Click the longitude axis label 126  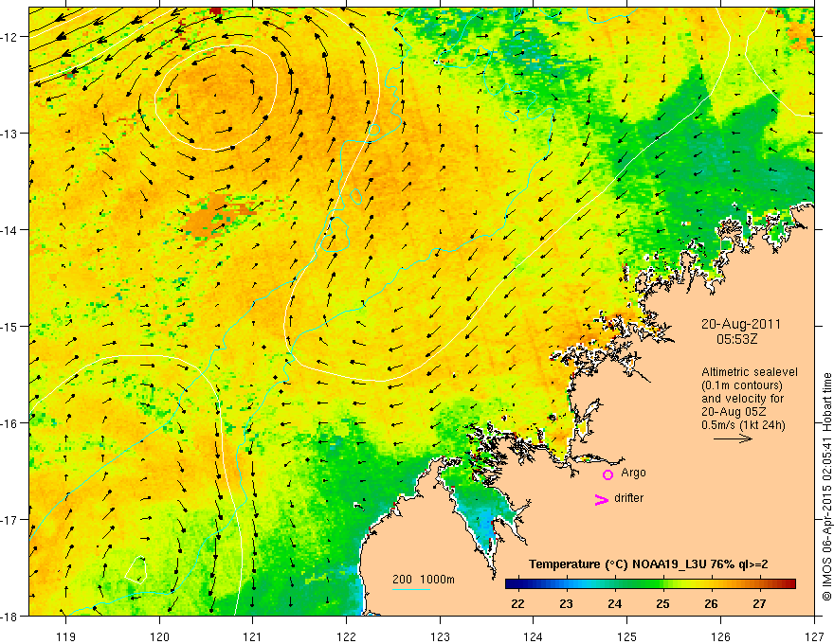point(720,636)
